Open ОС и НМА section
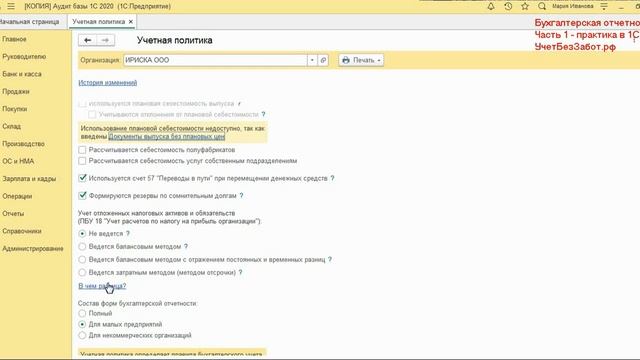Viewport: 640px width, 360px height. [x=18, y=161]
